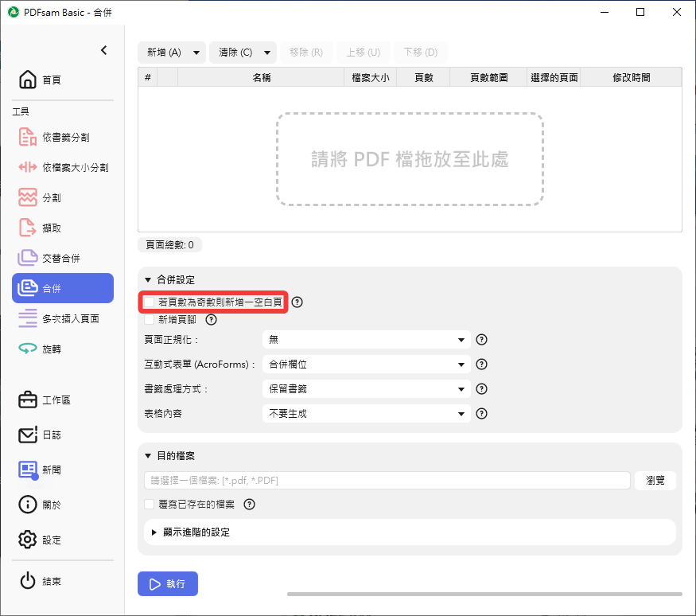Sort by the 頁數 column header
Screen dimensions: 696x616
[423, 78]
